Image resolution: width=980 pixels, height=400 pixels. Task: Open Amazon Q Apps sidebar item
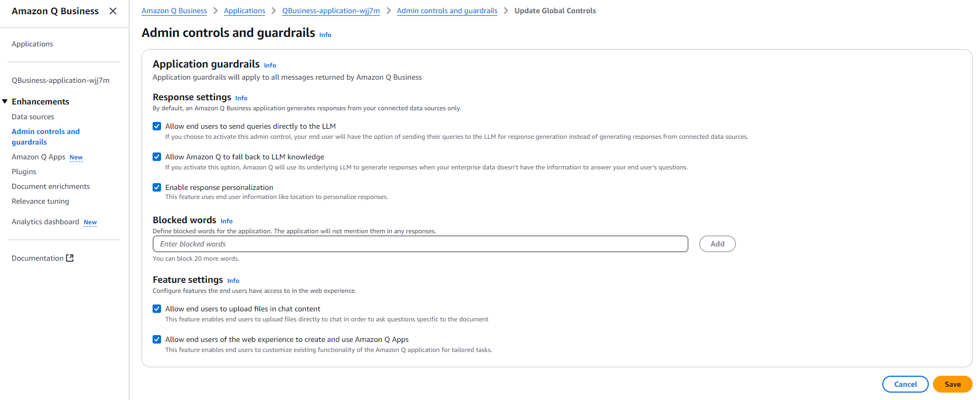click(39, 157)
